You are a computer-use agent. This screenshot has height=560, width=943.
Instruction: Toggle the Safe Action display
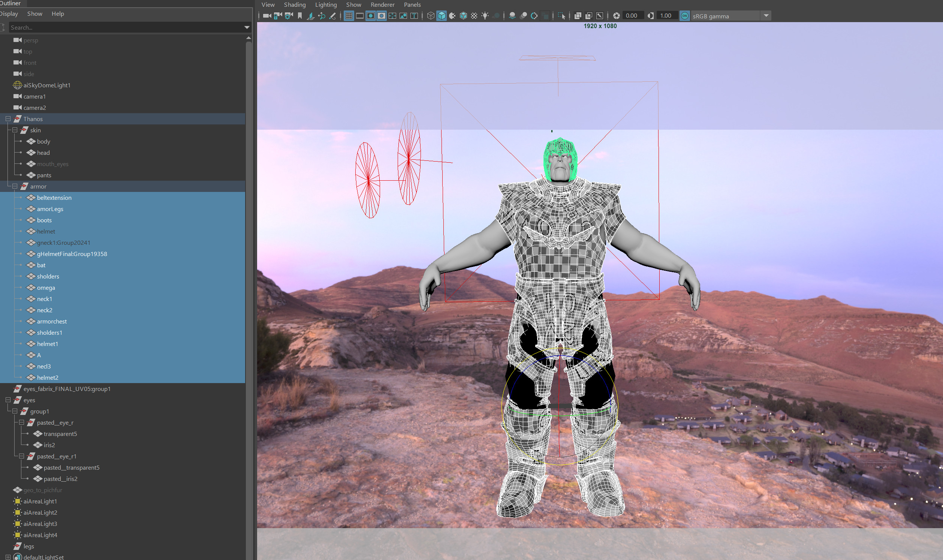coord(403,16)
